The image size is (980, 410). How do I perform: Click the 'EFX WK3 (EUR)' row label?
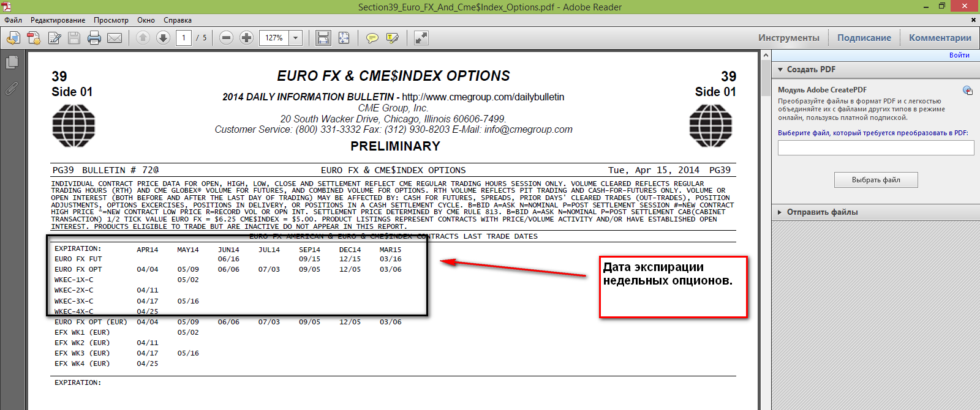pyautogui.click(x=82, y=353)
